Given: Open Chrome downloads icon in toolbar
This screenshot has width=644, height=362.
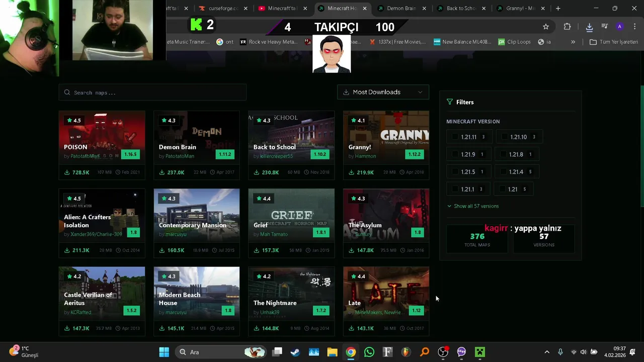Looking at the screenshot, I should (589, 27).
